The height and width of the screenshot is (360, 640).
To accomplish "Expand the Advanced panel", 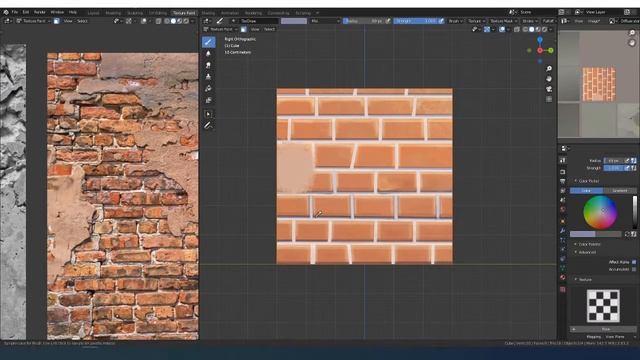I will [585, 252].
